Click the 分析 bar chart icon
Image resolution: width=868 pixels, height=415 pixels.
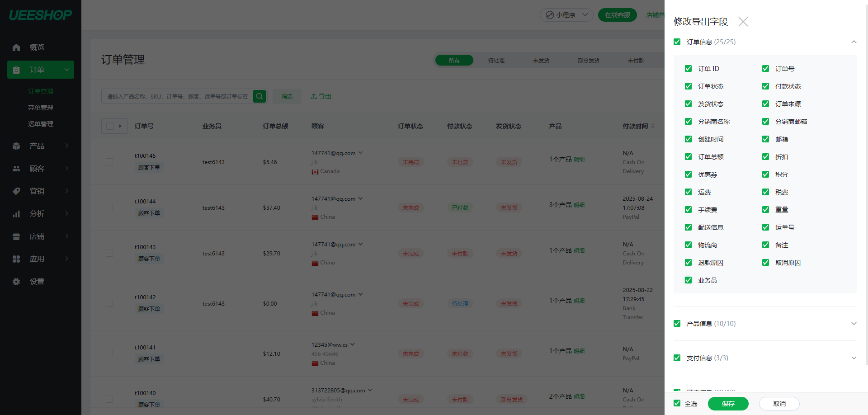[16, 214]
